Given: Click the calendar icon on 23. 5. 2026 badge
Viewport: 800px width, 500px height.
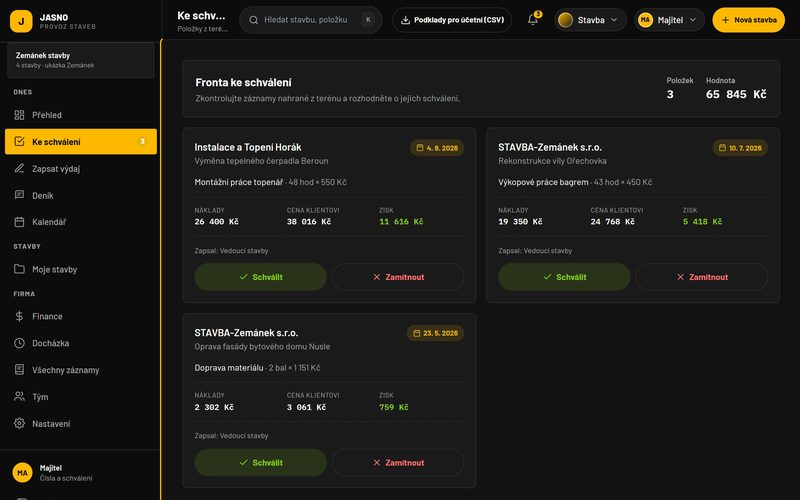Looking at the screenshot, I should [x=417, y=333].
